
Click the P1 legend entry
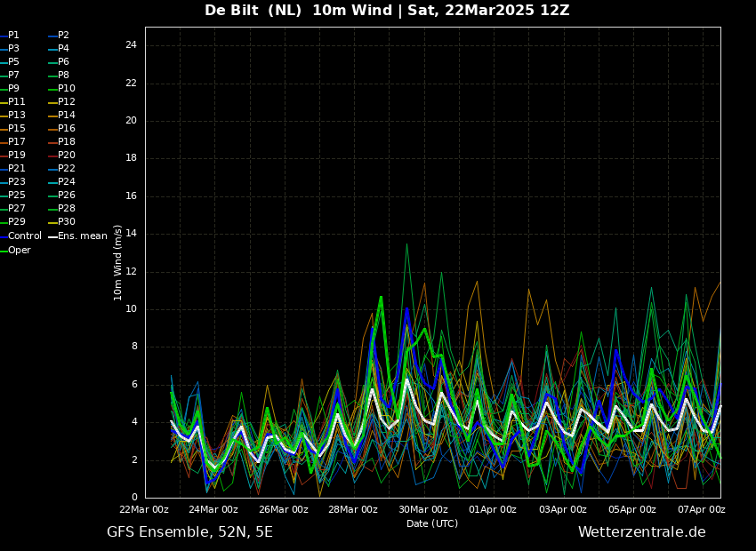pyautogui.click(x=10, y=36)
